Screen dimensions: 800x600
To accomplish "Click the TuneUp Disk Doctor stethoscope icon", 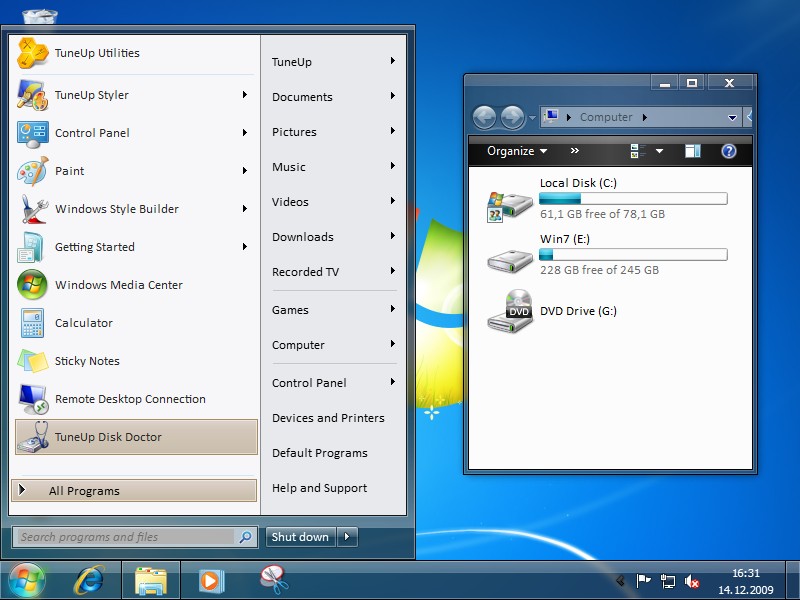I will (33, 437).
